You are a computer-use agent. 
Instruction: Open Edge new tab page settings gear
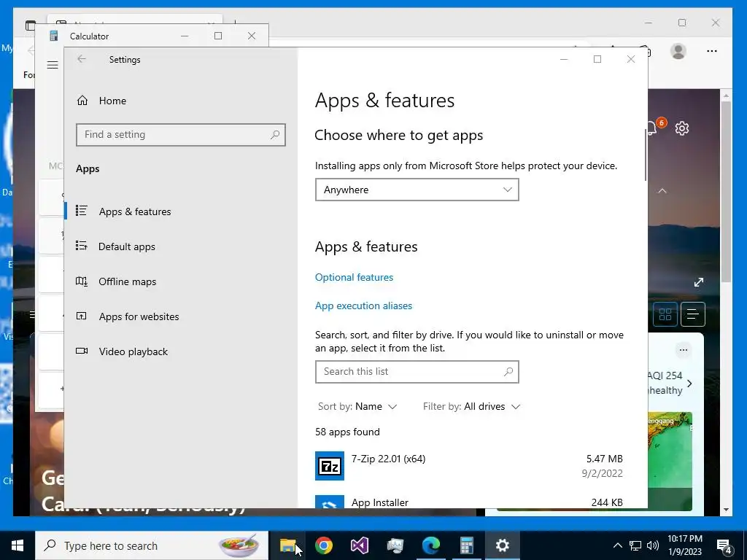(682, 128)
